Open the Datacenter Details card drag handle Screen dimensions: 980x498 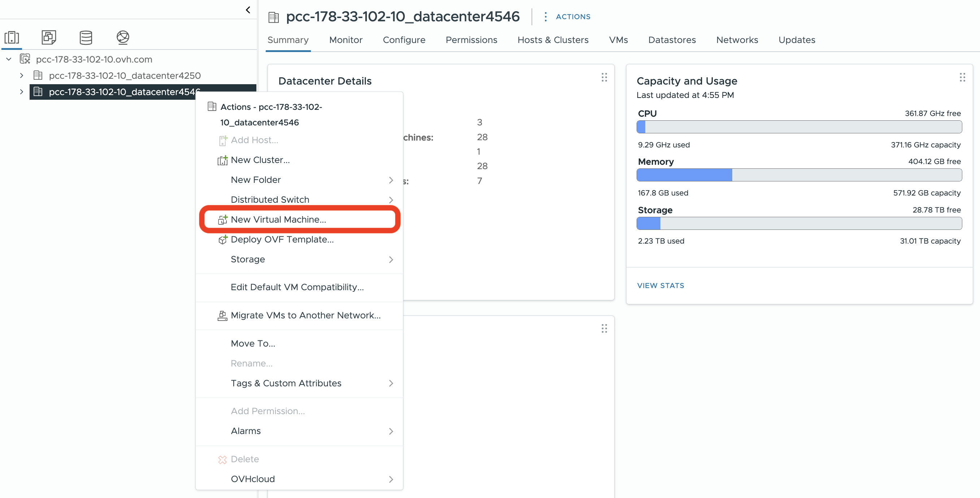[x=604, y=77]
